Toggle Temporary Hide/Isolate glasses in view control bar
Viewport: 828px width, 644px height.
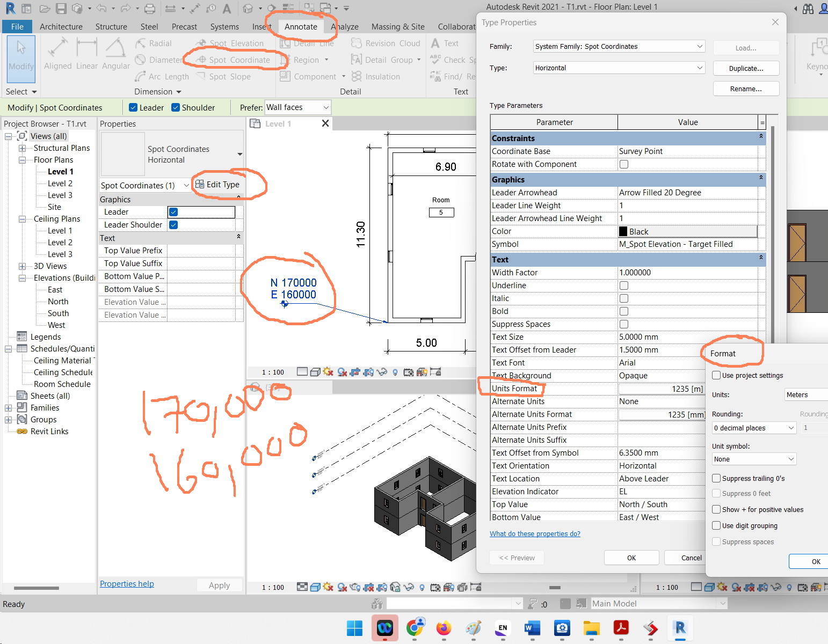click(x=382, y=372)
